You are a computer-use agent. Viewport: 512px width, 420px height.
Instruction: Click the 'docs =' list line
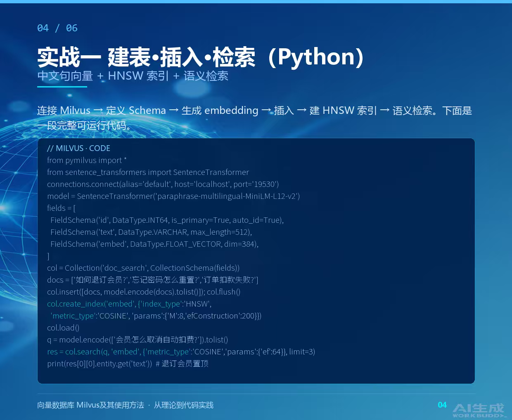(152, 280)
